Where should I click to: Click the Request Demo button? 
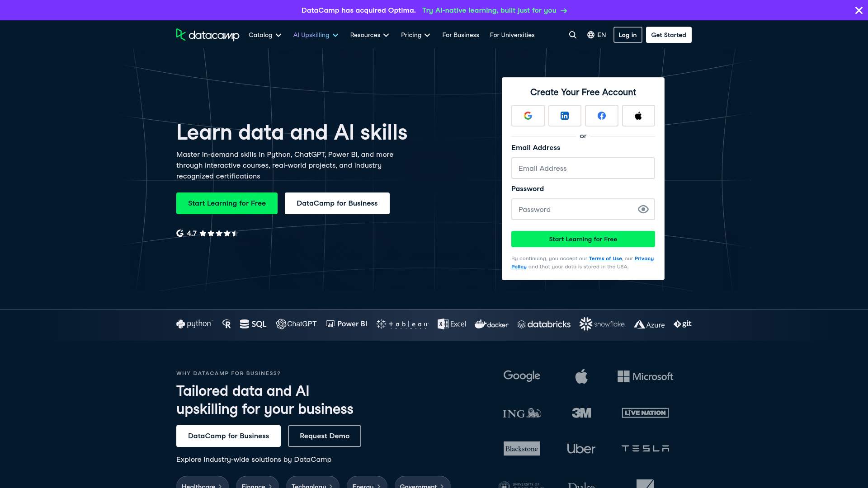click(x=324, y=436)
